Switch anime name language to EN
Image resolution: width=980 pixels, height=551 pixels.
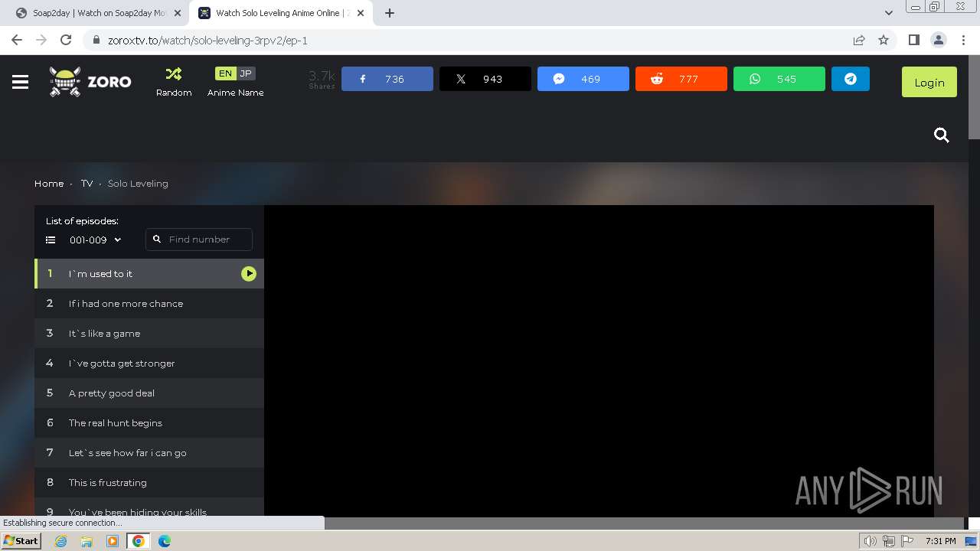225,73
